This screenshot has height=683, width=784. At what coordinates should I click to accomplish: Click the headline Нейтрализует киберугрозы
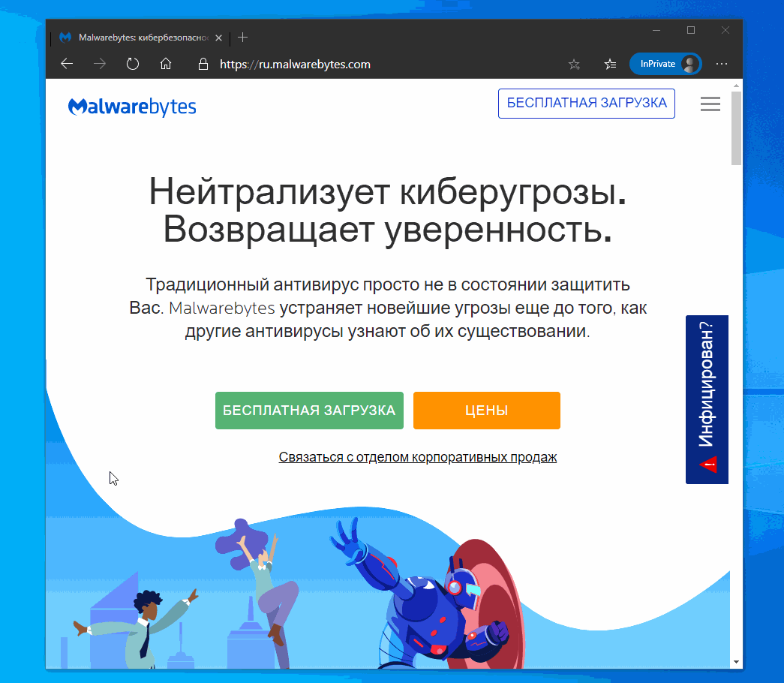(388, 191)
